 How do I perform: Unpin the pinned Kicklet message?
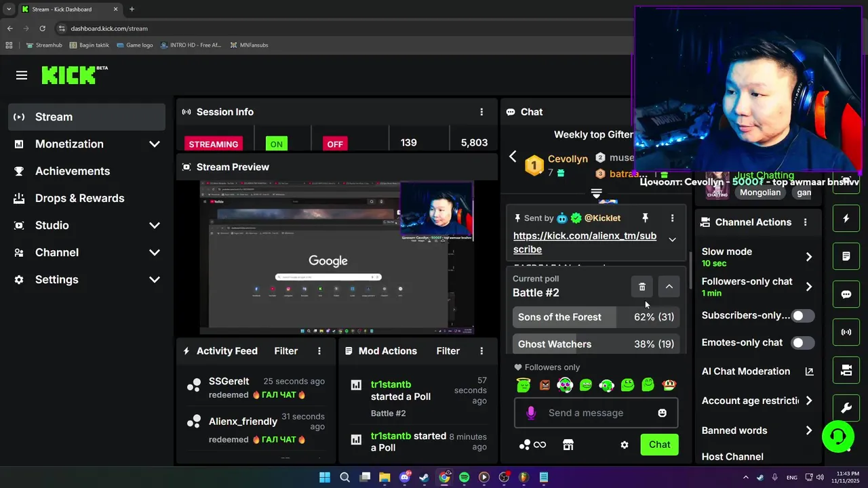coord(645,218)
